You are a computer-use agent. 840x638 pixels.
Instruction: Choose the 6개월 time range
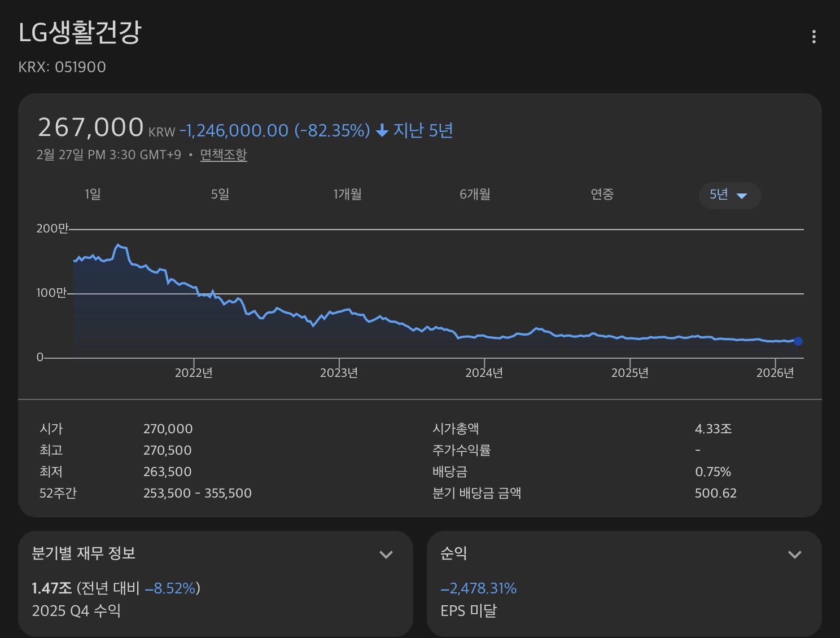point(475,195)
